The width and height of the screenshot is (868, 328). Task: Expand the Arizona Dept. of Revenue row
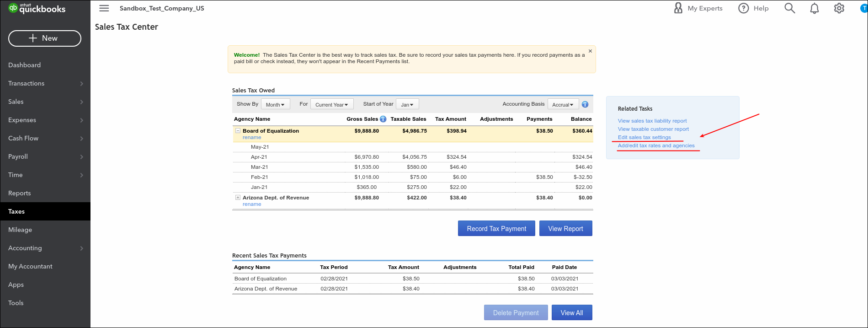point(238,198)
